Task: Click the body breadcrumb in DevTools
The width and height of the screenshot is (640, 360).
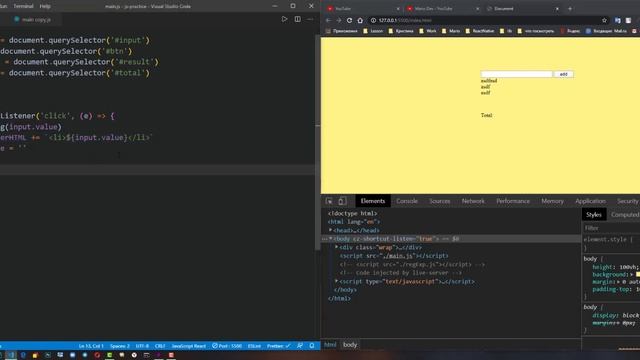Action: [350, 344]
